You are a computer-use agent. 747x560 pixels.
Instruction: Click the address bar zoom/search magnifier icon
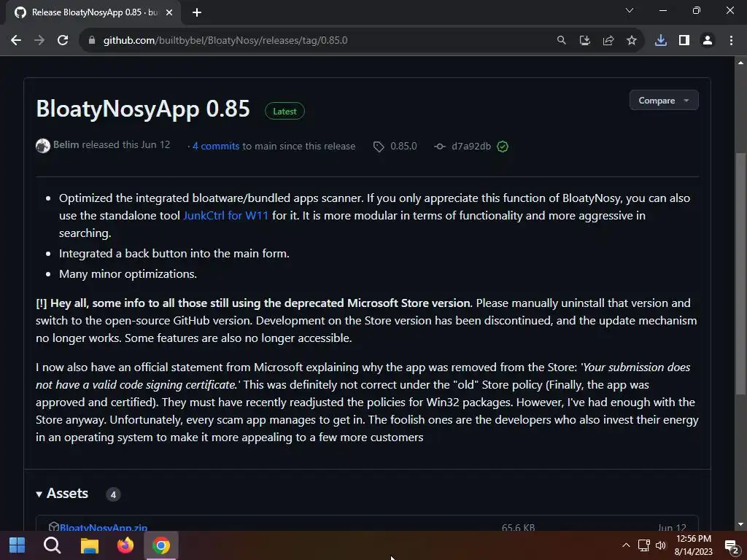click(x=562, y=41)
